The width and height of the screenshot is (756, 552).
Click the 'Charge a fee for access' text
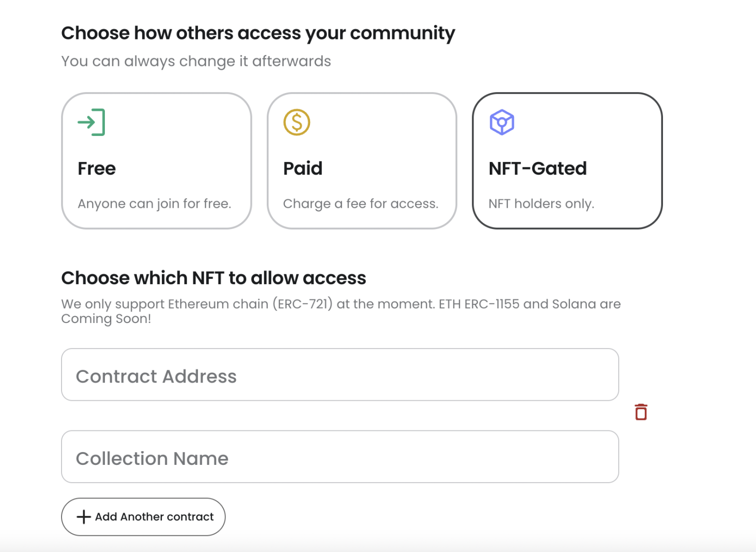tap(361, 203)
